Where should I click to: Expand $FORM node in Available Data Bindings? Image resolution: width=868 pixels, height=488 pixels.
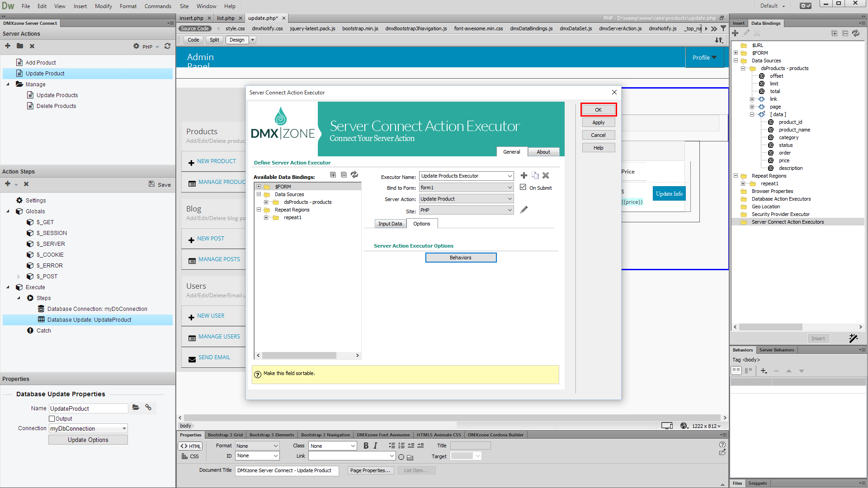pyautogui.click(x=259, y=187)
